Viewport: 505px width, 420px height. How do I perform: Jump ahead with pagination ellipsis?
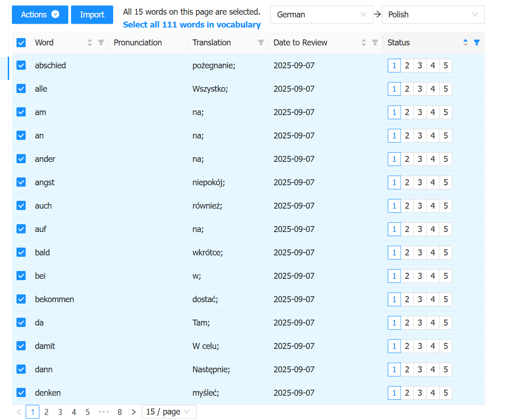pyautogui.click(x=104, y=412)
